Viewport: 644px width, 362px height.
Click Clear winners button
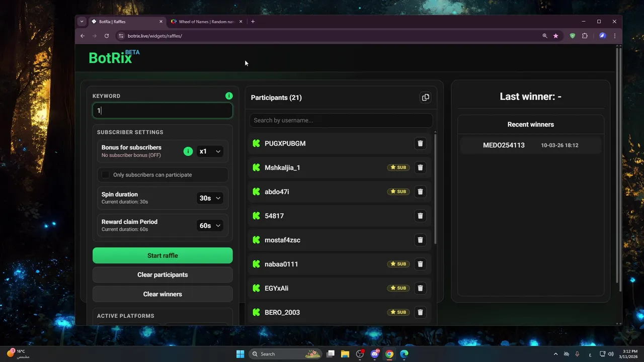[x=163, y=294]
